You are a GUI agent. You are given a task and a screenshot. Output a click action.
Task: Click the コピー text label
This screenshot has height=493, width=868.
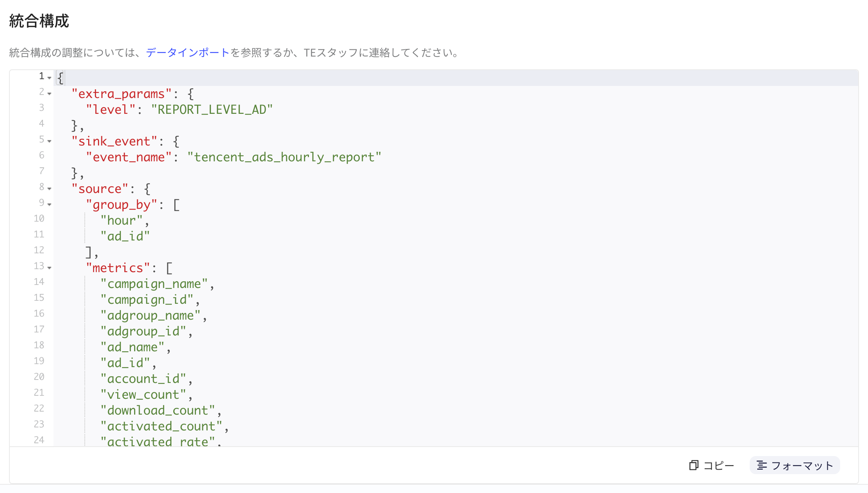(719, 465)
